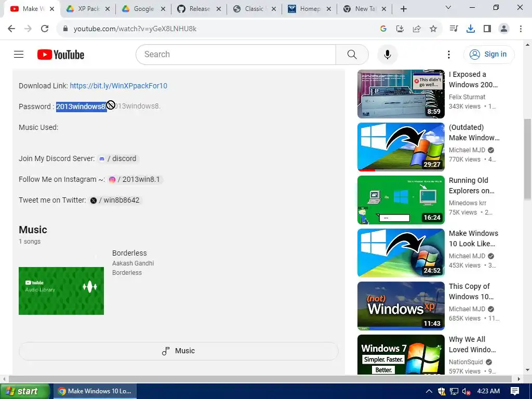Click the YouTube search magnifier button

pyautogui.click(x=352, y=54)
